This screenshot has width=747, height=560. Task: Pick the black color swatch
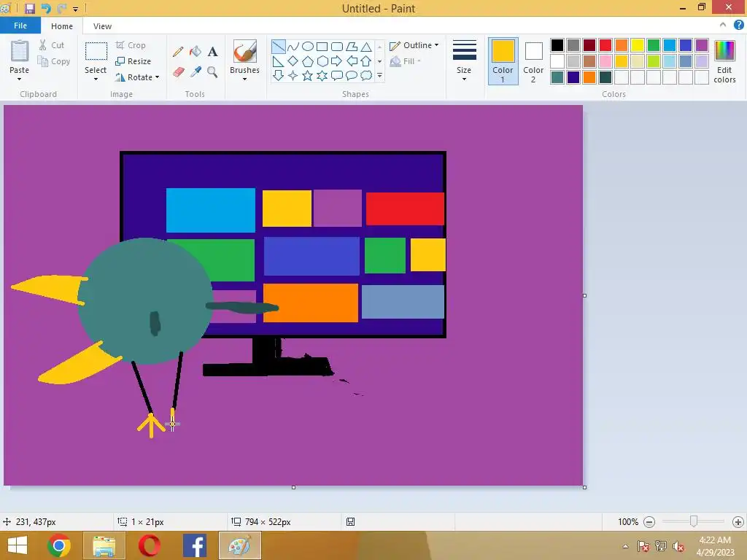[557, 45]
